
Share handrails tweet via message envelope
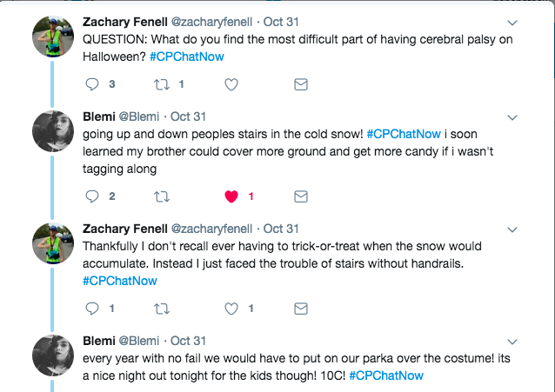click(300, 308)
